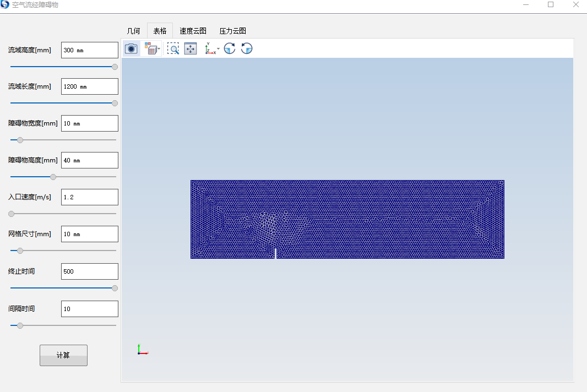Click the mesh display mode cube icon
Viewport: 587px width, 392px height.
[x=150, y=48]
